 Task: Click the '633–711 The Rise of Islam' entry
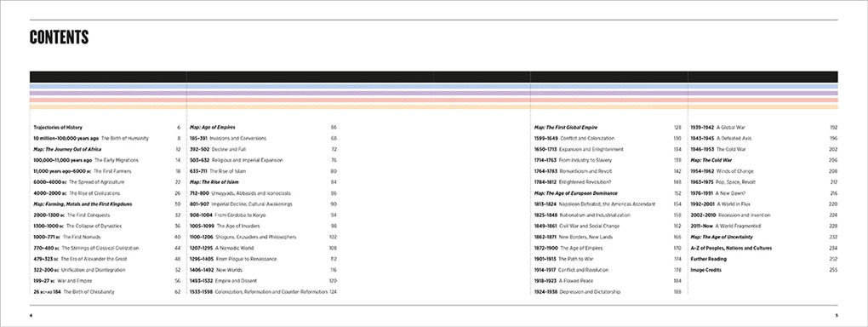tap(218, 171)
